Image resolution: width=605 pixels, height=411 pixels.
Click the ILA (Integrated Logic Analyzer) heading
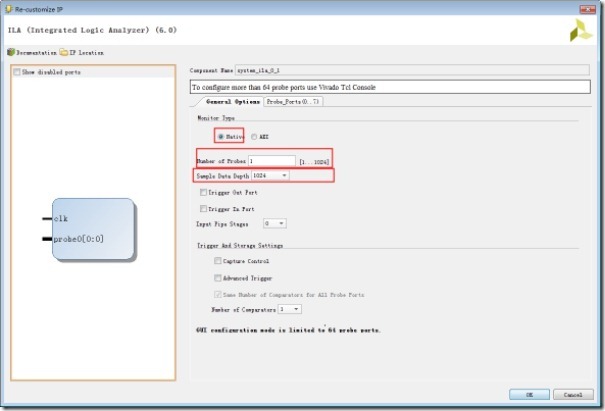(92, 30)
